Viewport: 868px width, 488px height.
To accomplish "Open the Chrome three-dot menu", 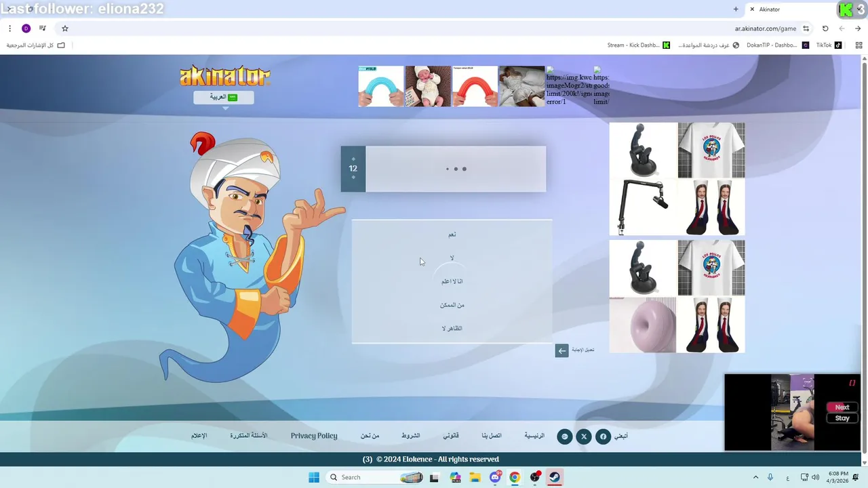I will [9, 28].
